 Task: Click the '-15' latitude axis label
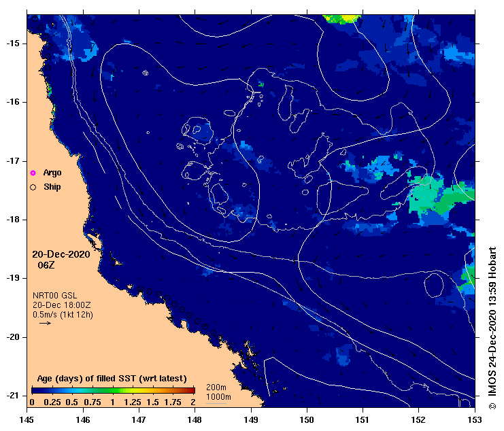coord(12,44)
